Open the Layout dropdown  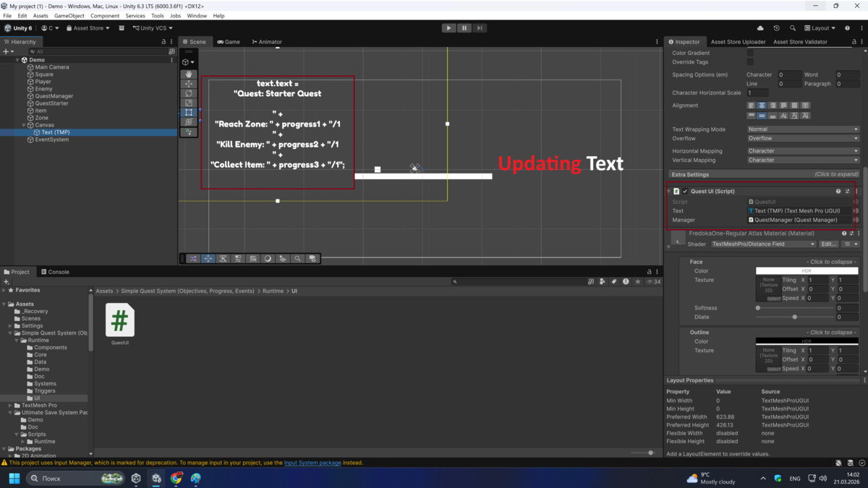820,28
